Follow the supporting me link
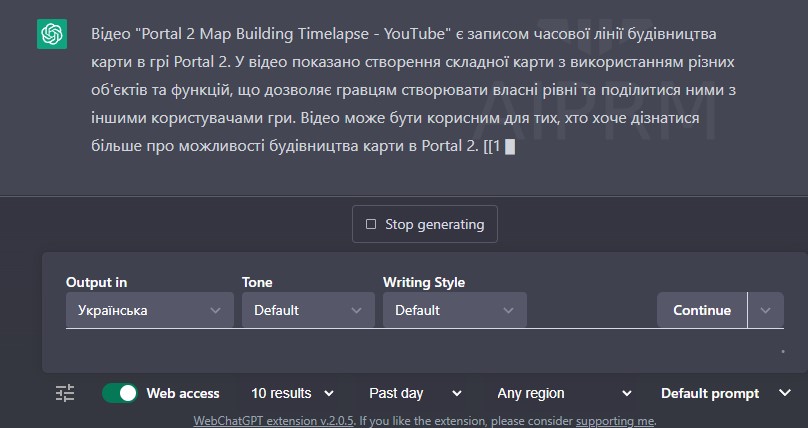808x428 pixels. point(615,421)
